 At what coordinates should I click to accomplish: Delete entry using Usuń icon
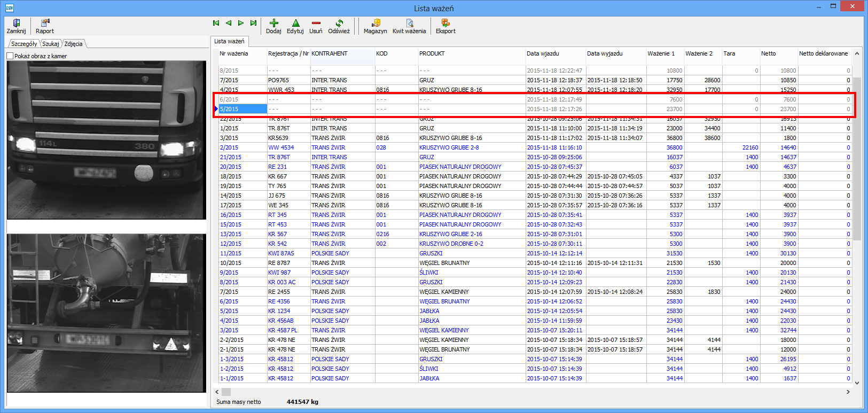[316, 26]
